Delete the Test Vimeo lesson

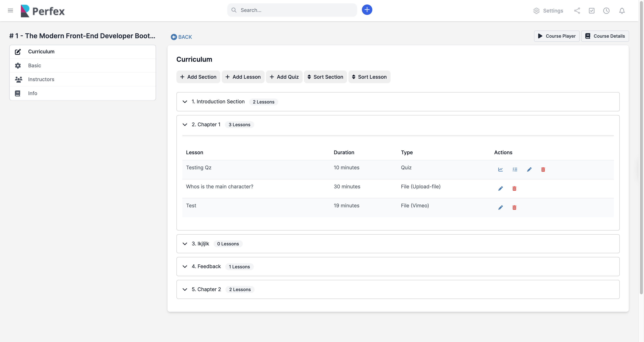514,207
